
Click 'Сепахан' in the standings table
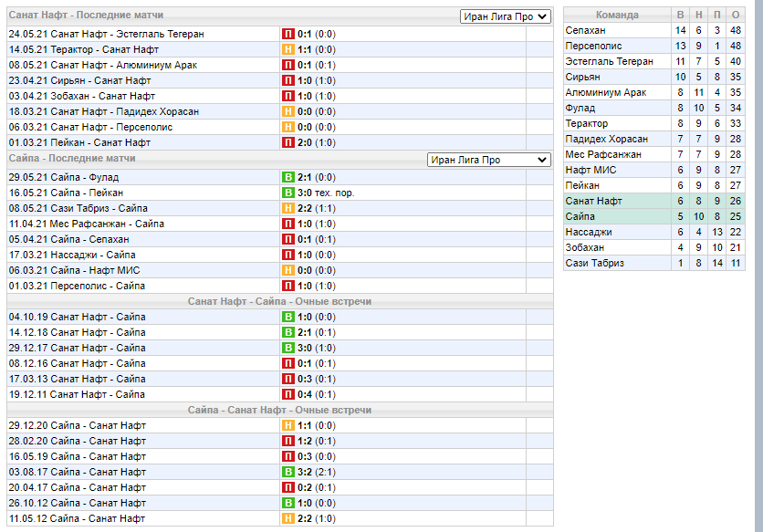click(585, 31)
